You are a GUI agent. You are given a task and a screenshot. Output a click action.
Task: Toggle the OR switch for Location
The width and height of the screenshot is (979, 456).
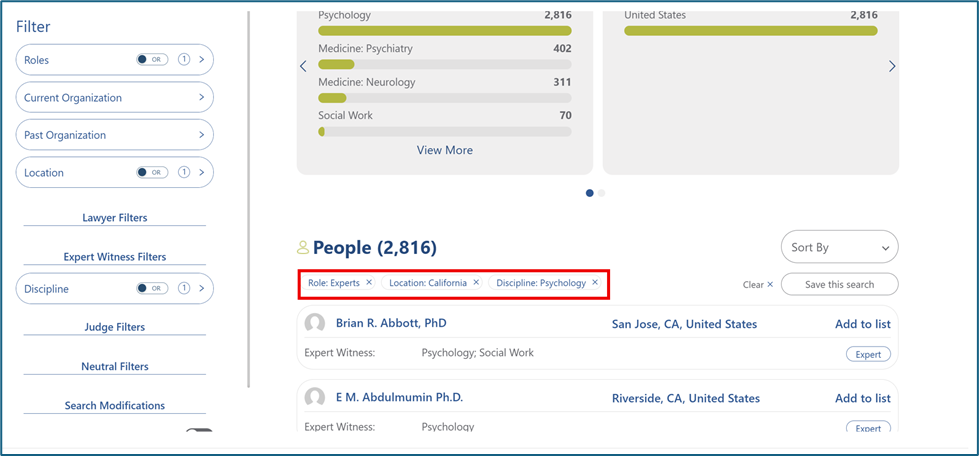152,173
